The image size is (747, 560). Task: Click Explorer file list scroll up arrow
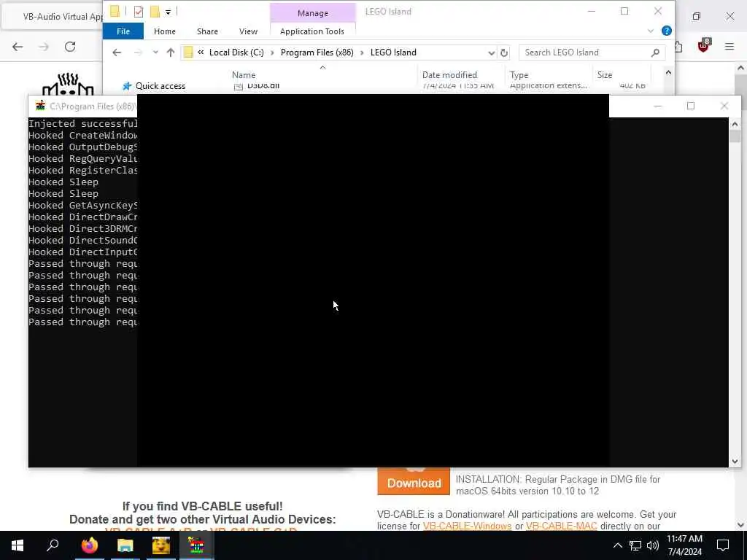click(x=668, y=73)
